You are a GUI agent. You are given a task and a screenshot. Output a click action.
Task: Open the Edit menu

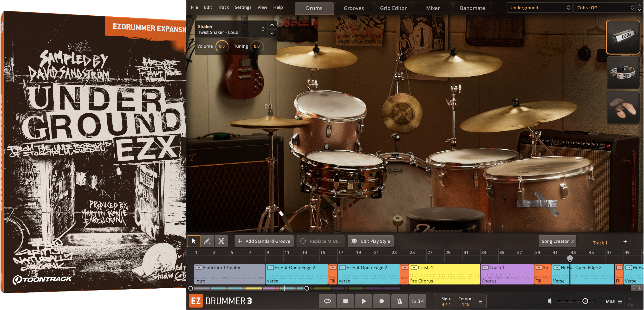click(x=208, y=7)
